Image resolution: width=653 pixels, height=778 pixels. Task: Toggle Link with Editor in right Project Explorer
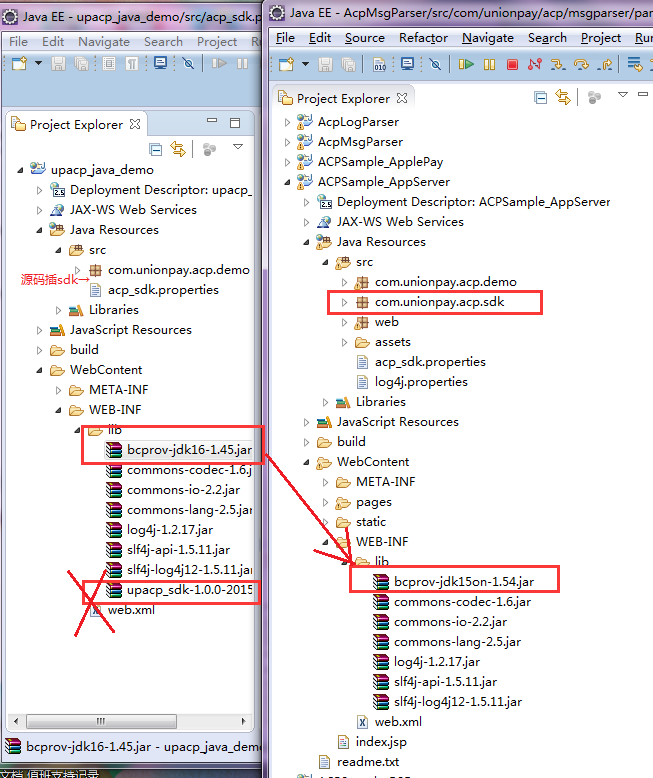pos(563,97)
